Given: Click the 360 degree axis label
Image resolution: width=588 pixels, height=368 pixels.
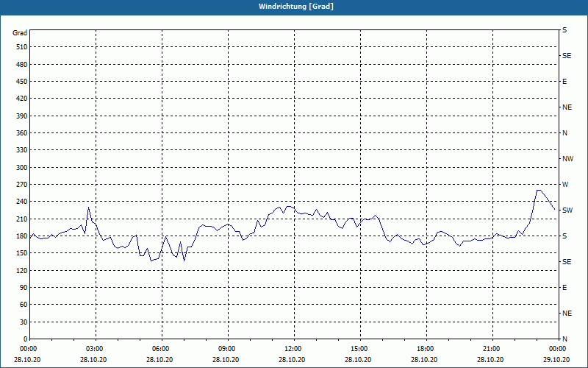Looking at the screenshot, I should point(22,133).
